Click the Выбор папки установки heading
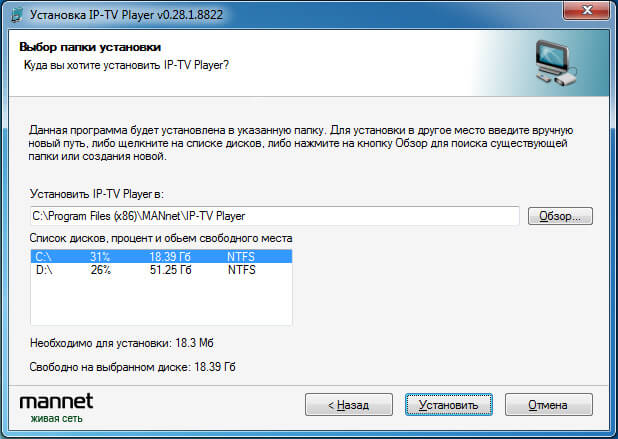This screenshot has height=439, width=618. [x=90, y=47]
